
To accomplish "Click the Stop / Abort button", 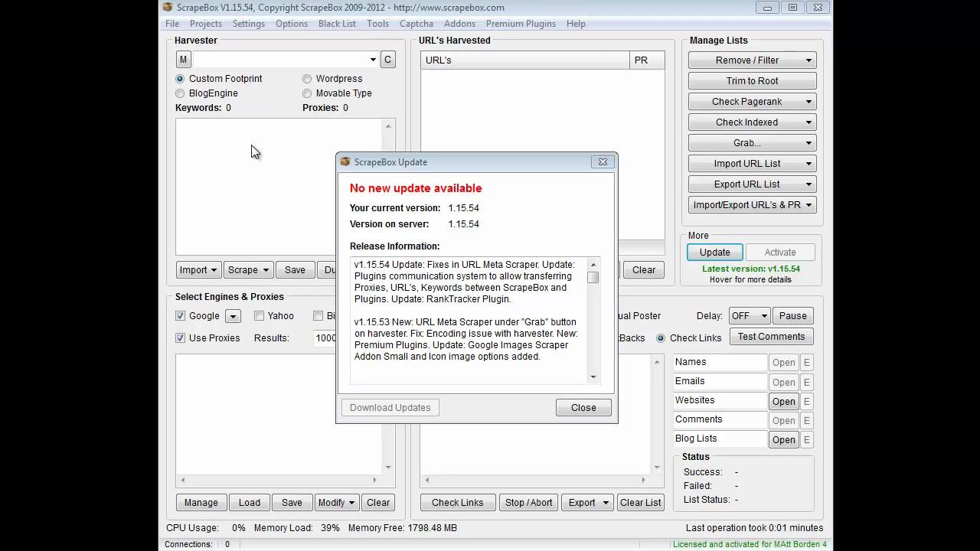I will [528, 503].
